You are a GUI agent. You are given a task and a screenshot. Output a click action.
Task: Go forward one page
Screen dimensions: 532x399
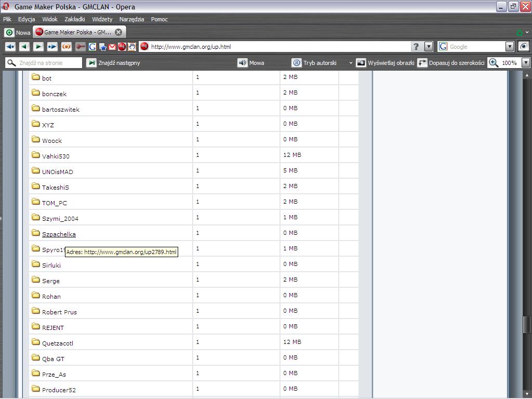[x=38, y=46]
